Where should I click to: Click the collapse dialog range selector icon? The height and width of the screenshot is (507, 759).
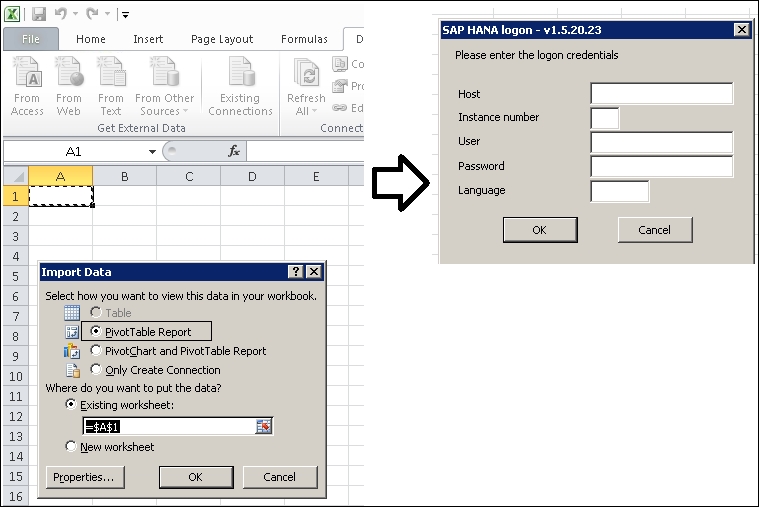(264, 427)
